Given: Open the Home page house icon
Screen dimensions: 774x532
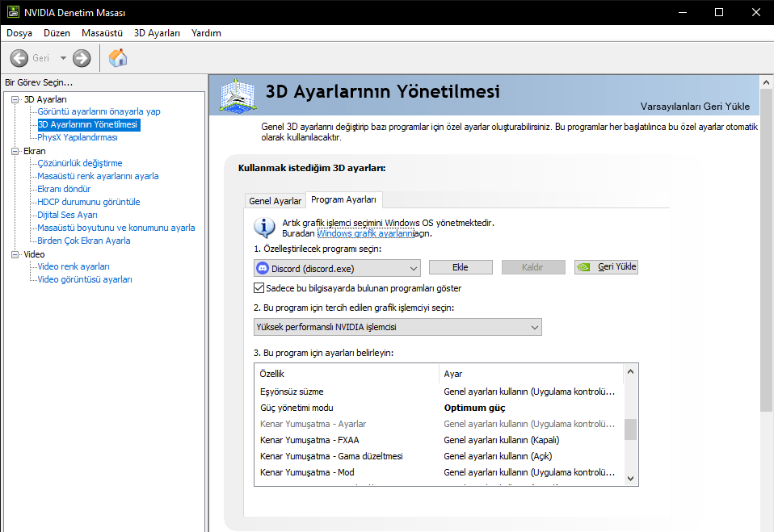Looking at the screenshot, I should tap(118, 57).
